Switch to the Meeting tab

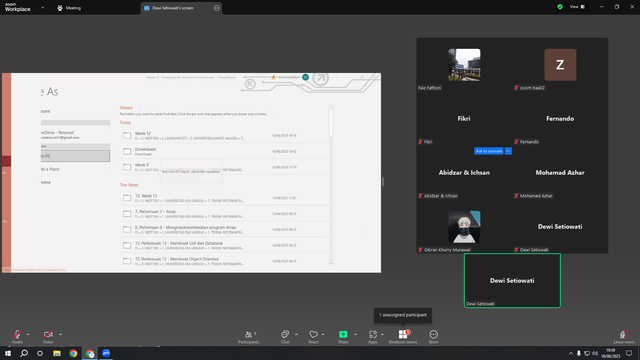(x=69, y=8)
